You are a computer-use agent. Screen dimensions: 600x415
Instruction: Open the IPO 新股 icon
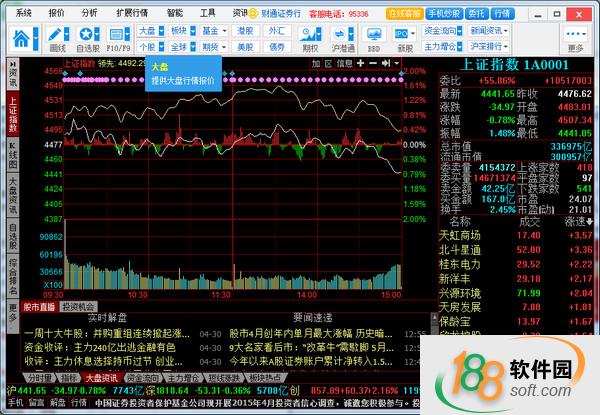point(401,34)
